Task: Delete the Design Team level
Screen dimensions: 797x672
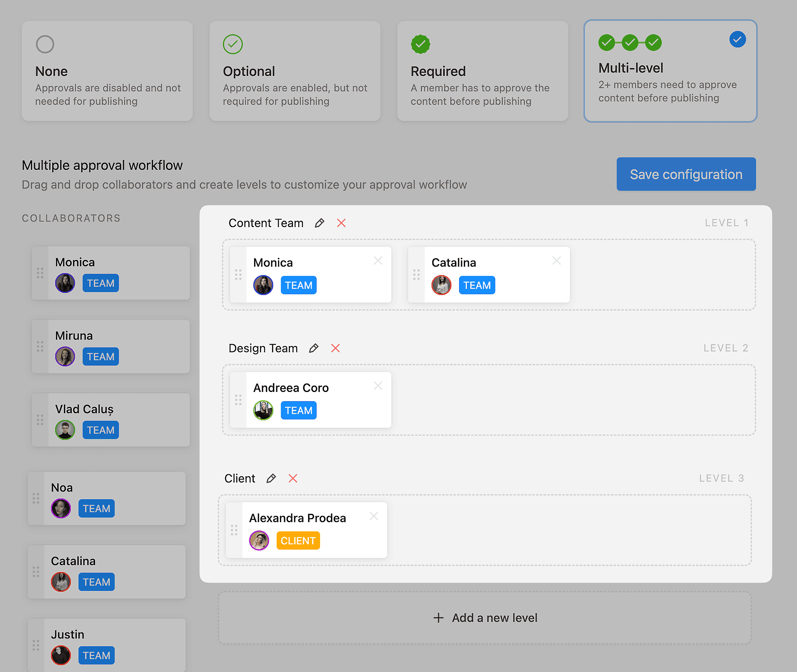Action: 335,348
